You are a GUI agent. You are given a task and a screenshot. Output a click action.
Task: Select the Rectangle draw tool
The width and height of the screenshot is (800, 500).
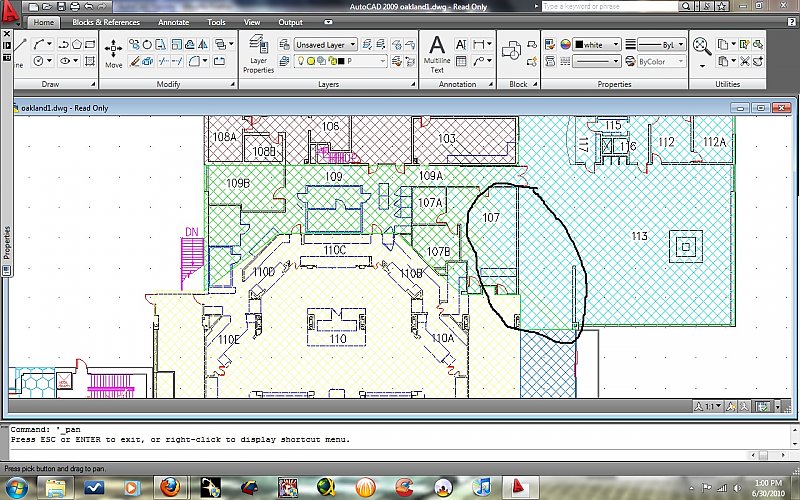point(90,44)
